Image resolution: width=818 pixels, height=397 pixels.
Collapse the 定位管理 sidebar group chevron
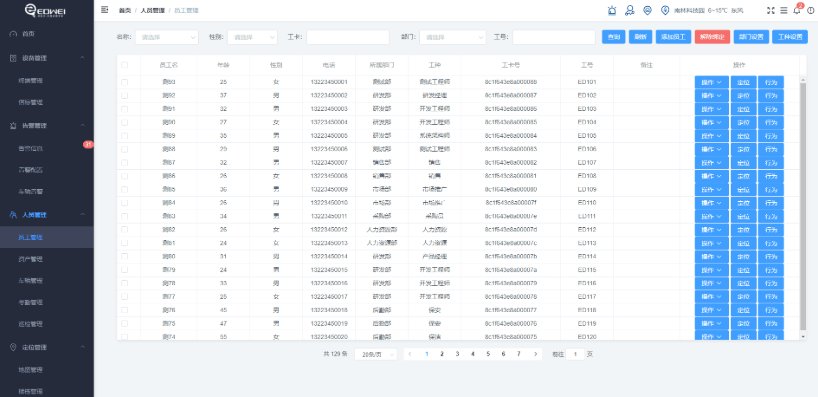click(x=83, y=347)
